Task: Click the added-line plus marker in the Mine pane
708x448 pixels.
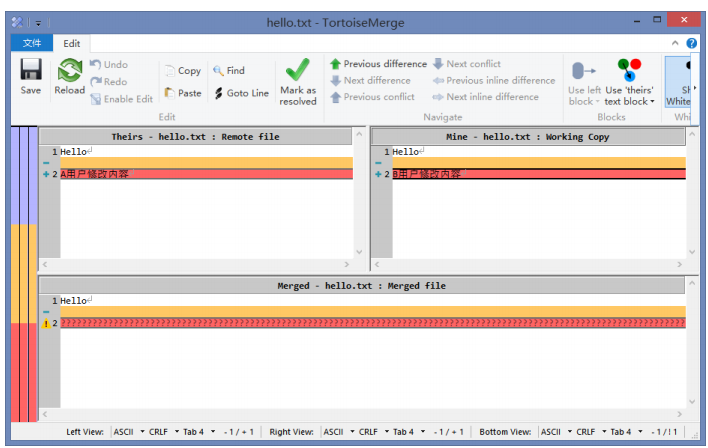Action: [378, 174]
